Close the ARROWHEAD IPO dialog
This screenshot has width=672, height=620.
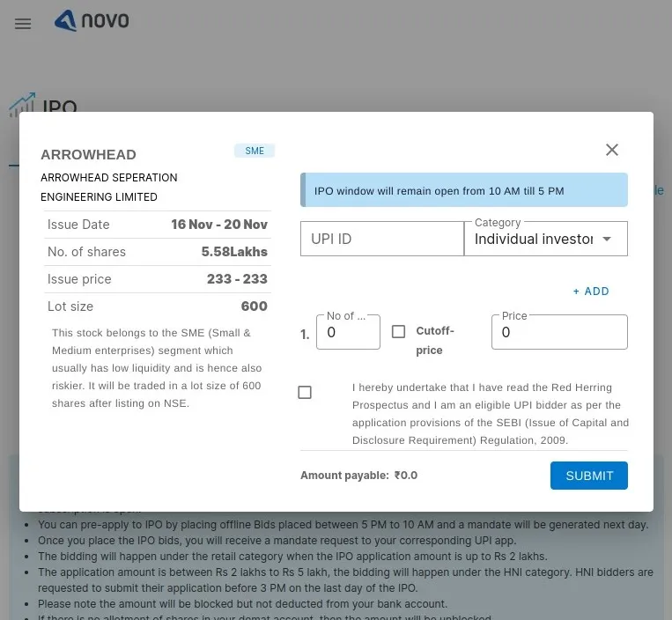612,150
